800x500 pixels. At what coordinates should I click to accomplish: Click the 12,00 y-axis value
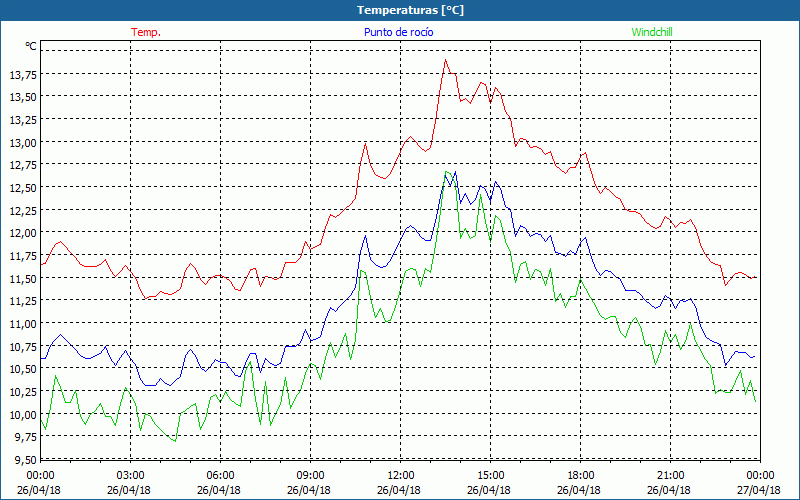pos(23,233)
